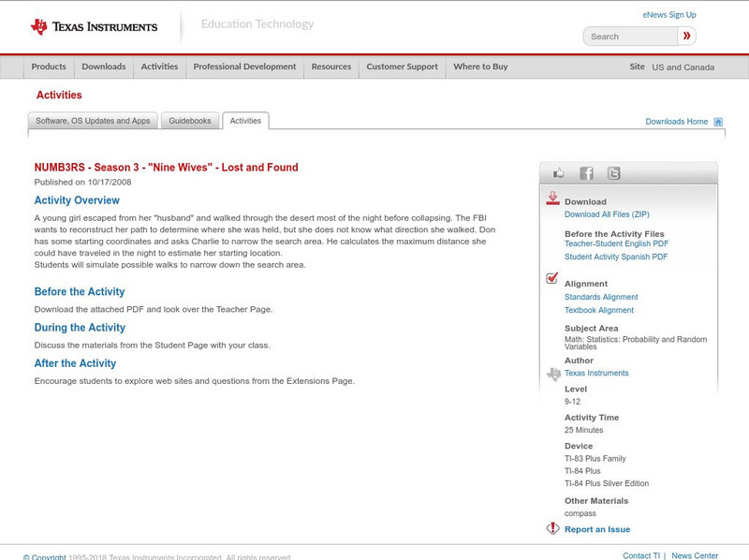Click the Downloads Home folder icon
The width and height of the screenshot is (749, 560).
[718, 121]
